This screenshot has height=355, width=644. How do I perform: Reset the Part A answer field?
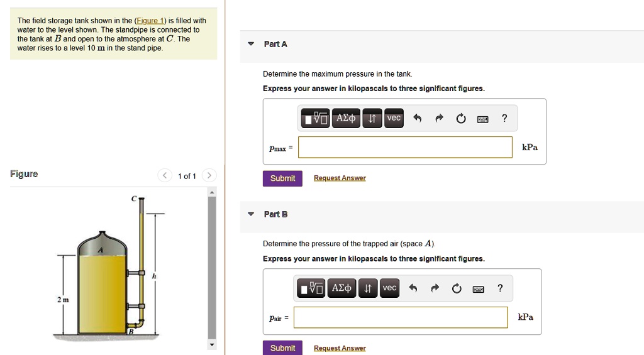coord(461,119)
